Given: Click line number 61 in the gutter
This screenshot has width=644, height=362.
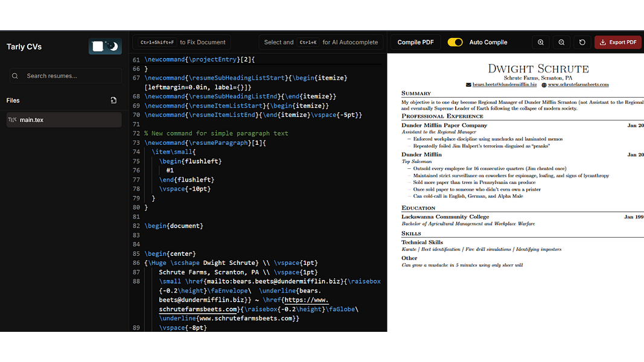Looking at the screenshot, I should pos(136,60).
